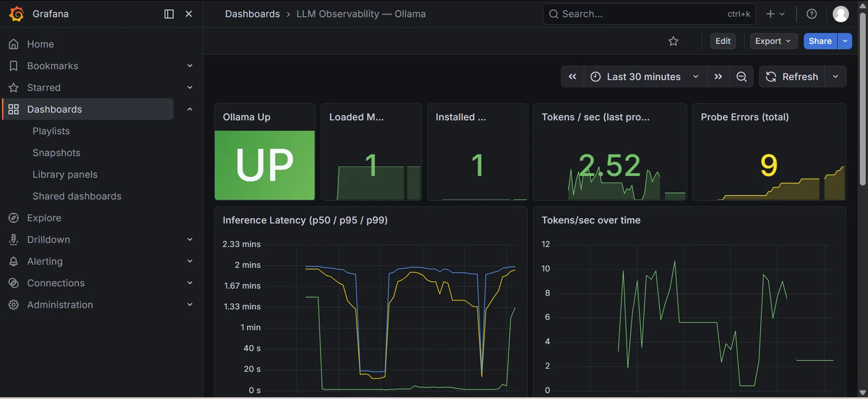This screenshot has height=399, width=868.
Task: Shift time range forward
Action: (718, 77)
